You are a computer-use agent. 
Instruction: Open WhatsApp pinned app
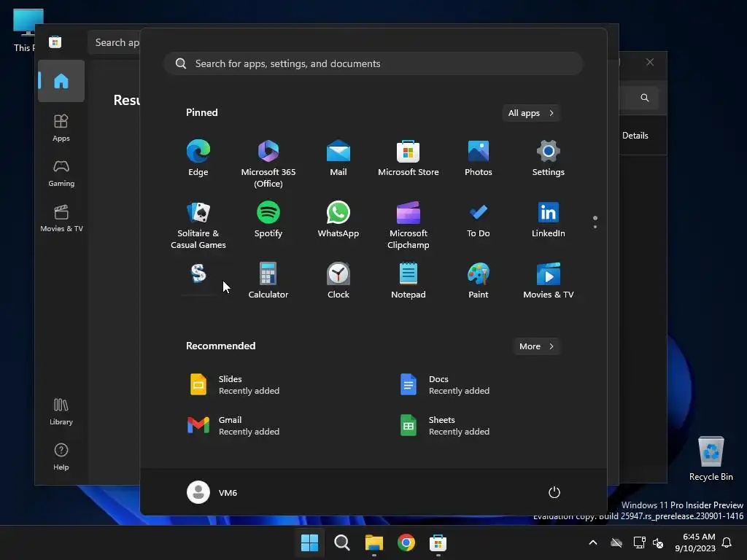[338, 219]
